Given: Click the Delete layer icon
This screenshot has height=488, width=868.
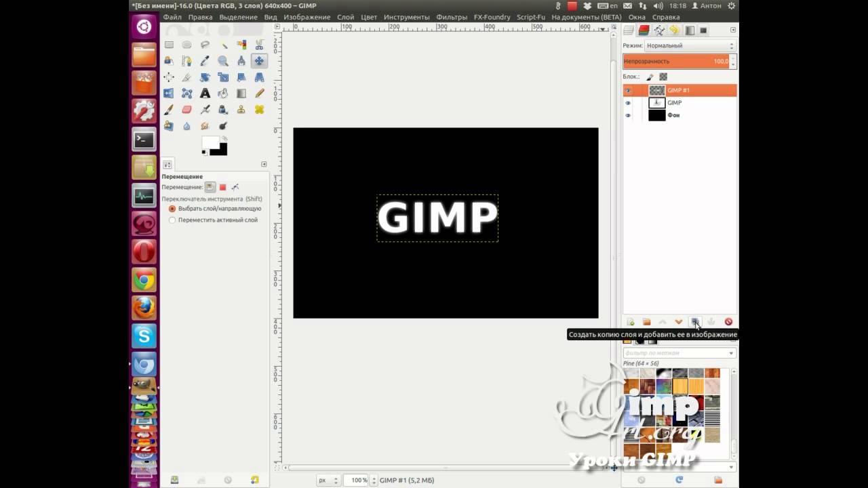Looking at the screenshot, I should tap(728, 322).
